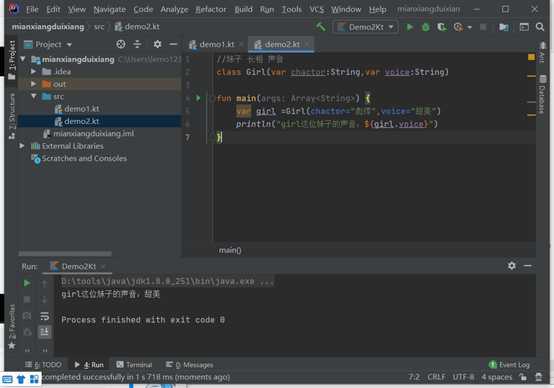This screenshot has width=554, height=388.
Task: Open the TODO tool window button
Action: [x=43, y=365]
